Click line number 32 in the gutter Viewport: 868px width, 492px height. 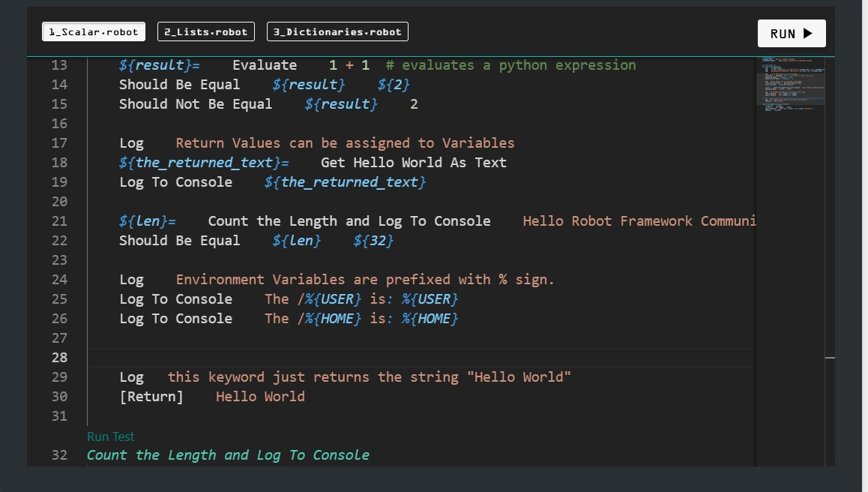tap(59, 455)
